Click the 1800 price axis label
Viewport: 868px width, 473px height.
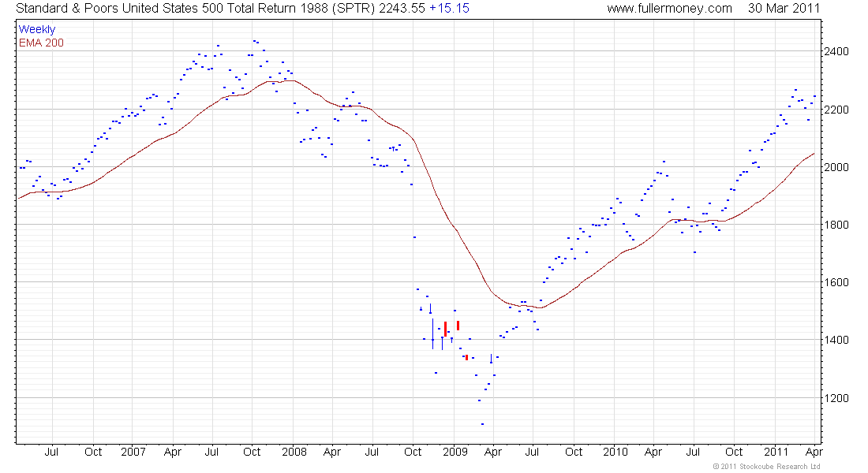pos(836,225)
